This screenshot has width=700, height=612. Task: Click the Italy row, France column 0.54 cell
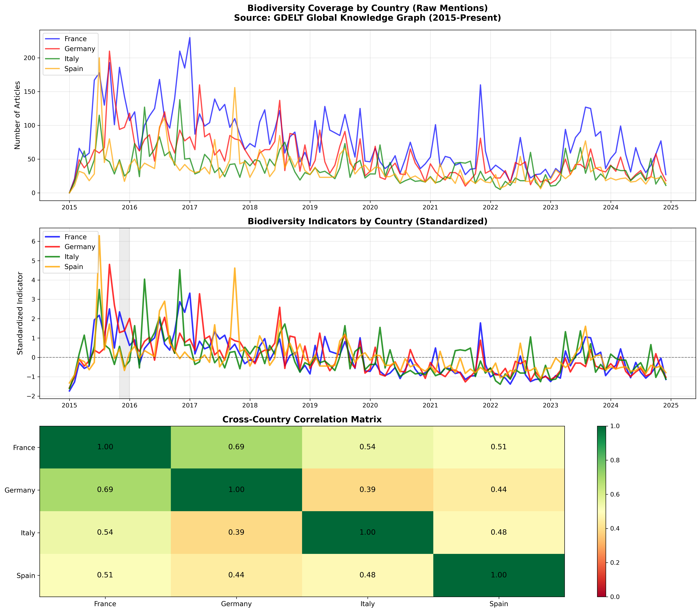pyautogui.click(x=105, y=532)
